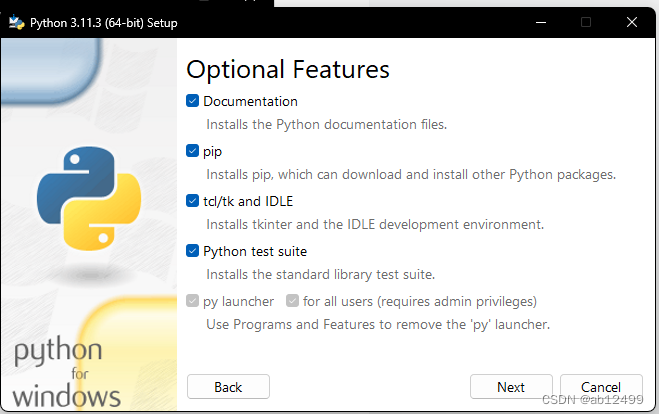659x414 pixels.
Task: Click the greyed-out maximize window button
Action: coord(586,20)
